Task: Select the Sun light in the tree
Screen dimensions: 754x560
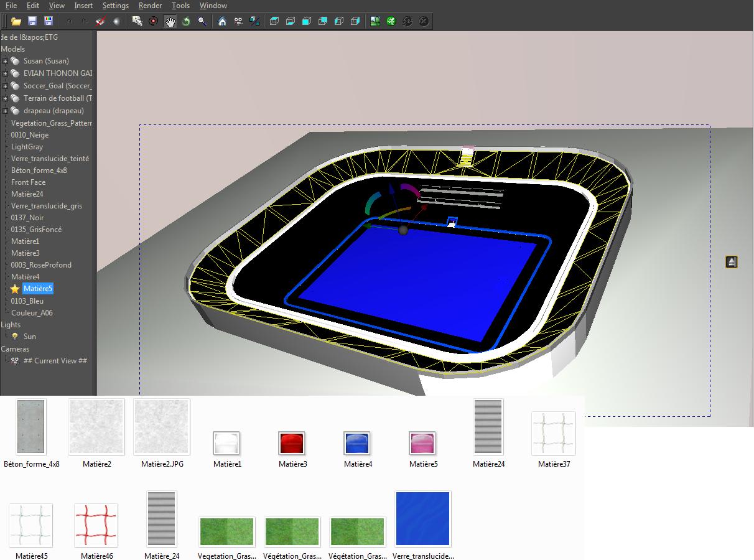Action: coord(29,337)
